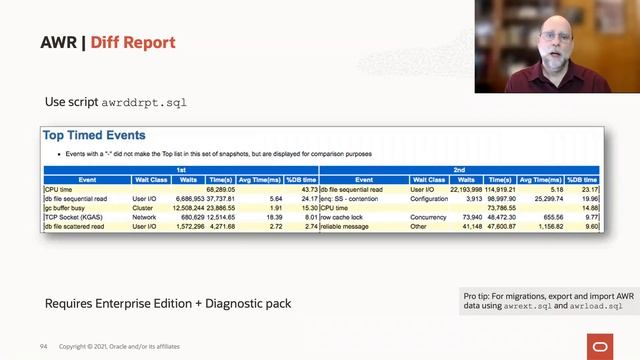Click the 68,289.05 time value
Image resolution: width=640 pixels, height=360 pixels.
221,190
